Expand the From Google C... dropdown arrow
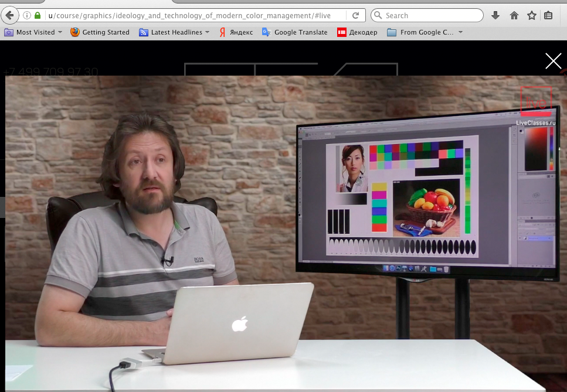 pos(461,32)
